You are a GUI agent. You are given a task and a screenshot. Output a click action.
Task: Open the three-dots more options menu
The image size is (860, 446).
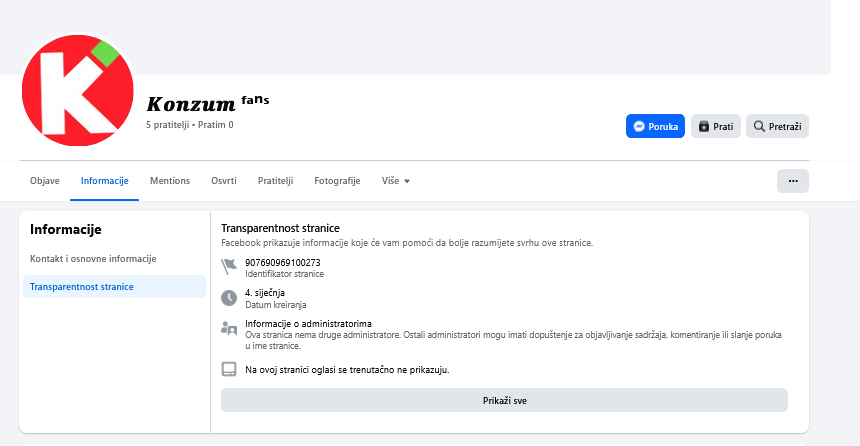[x=792, y=181]
